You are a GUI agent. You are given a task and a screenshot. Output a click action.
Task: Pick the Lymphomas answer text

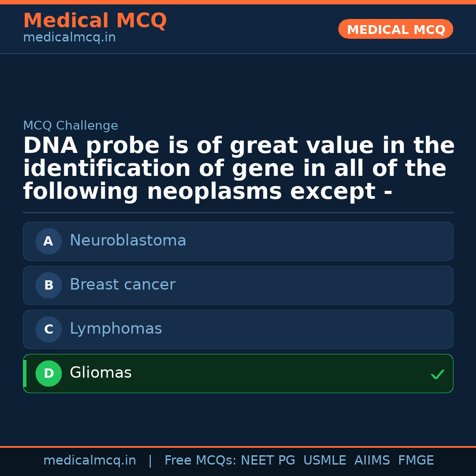116,329
